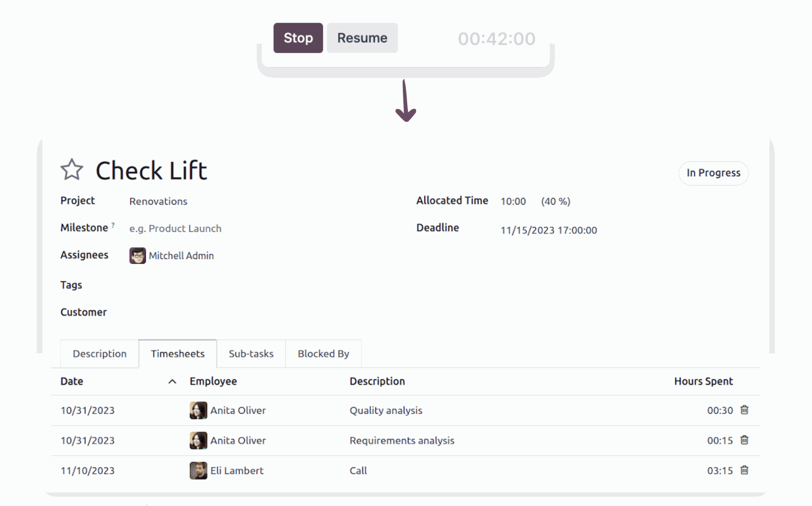The image size is (812, 506).
Task: Click the Milestone help question mark
Action: [113, 225]
